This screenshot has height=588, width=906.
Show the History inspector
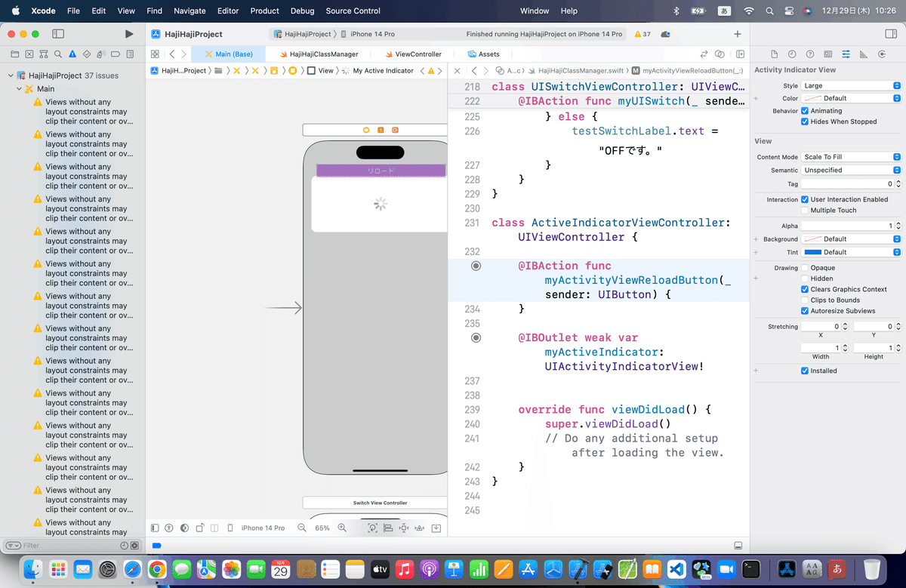click(x=792, y=54)
